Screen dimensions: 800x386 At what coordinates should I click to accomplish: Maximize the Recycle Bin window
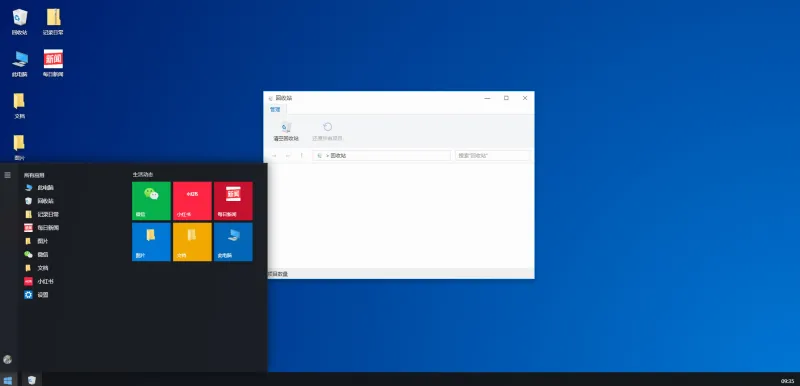tap(506, 98)
